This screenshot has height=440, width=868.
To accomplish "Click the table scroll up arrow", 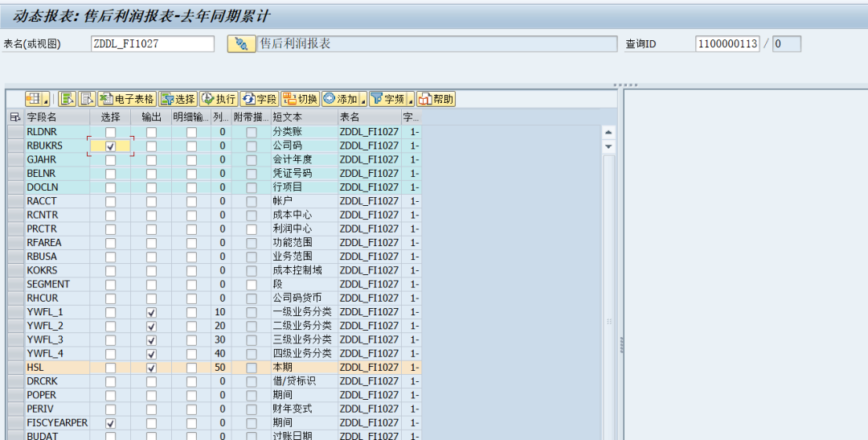I will (608, 133).
